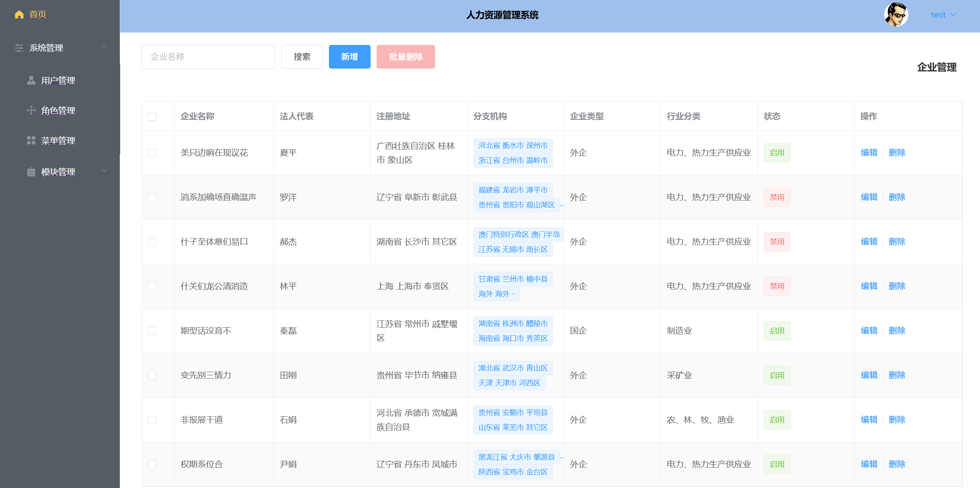The image size is (980, 488).
Task: Check the row for 美只边响在现议花
Action: [x=152, y=153]
